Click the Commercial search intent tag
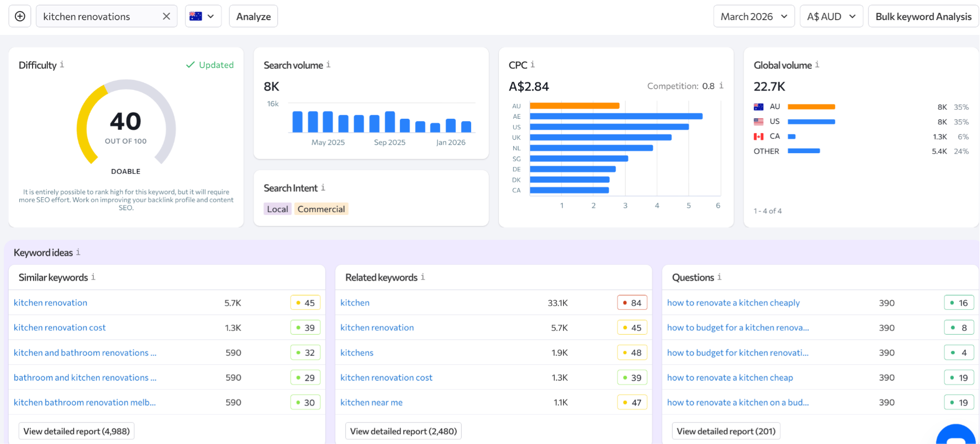 click(321, 209)
